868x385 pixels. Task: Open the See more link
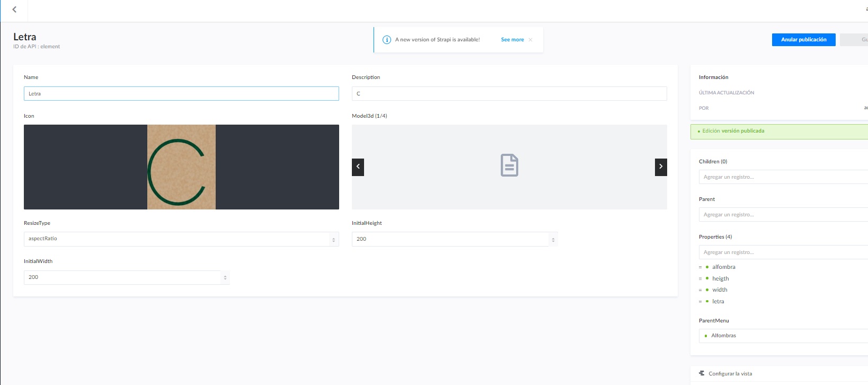[x=512, y=40]
